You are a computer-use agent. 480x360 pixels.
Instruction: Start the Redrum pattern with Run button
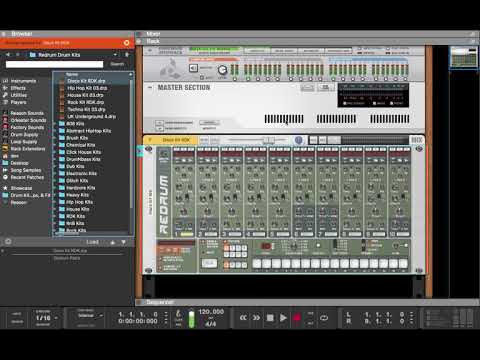click(x=209, y=263)
